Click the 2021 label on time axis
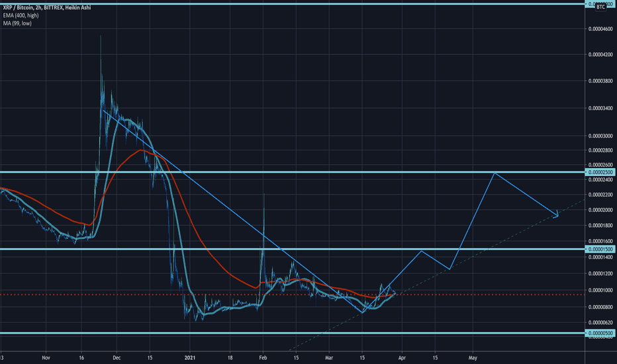The width and height of the screenshot is (617, 364). point(190,357)
